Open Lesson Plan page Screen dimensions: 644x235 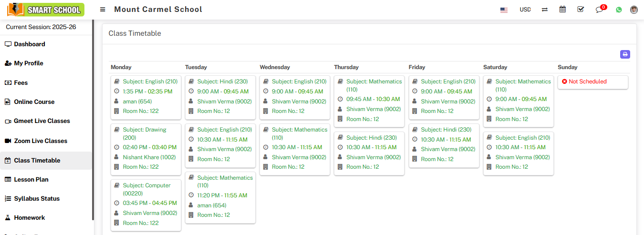coord(47,180)
